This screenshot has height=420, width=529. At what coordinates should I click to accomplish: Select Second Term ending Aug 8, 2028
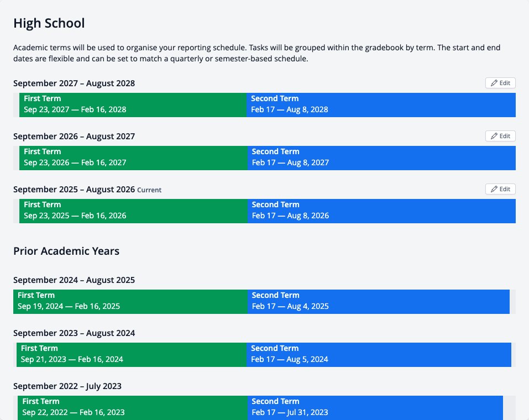point(381,105)
